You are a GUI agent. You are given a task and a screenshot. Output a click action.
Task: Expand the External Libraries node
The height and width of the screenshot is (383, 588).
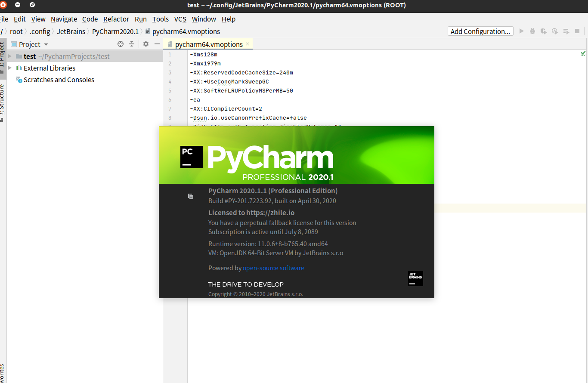pyautogui.click(x=10, y=68)
